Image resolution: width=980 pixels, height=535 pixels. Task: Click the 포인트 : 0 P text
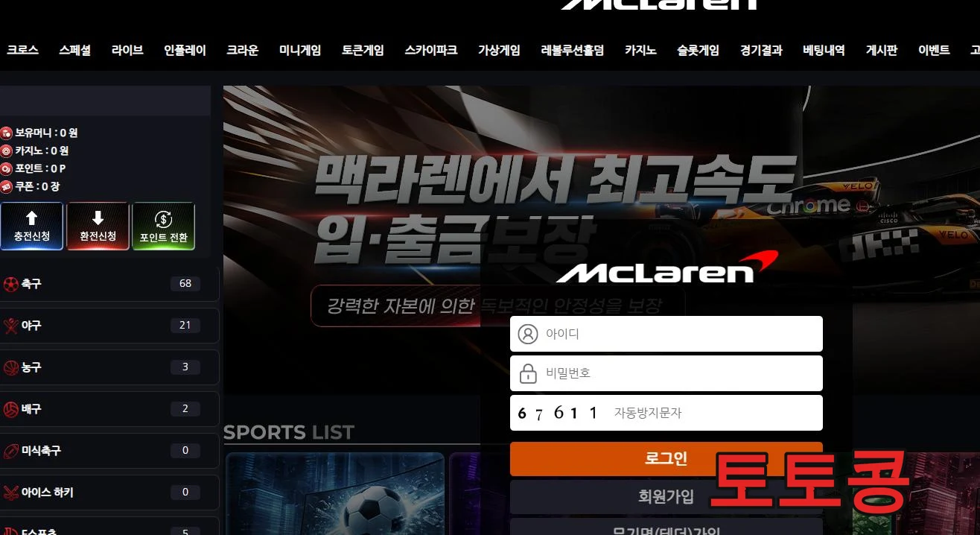click(40, 168)
